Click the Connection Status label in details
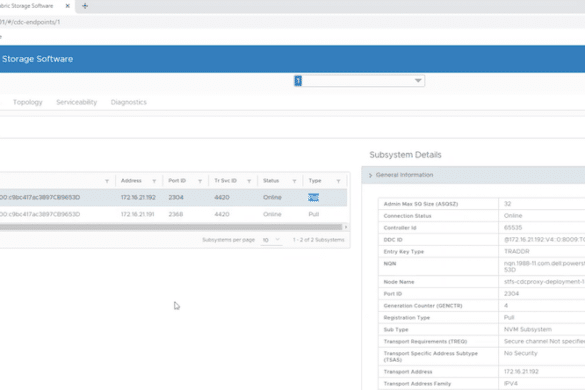 coord(407,216)
